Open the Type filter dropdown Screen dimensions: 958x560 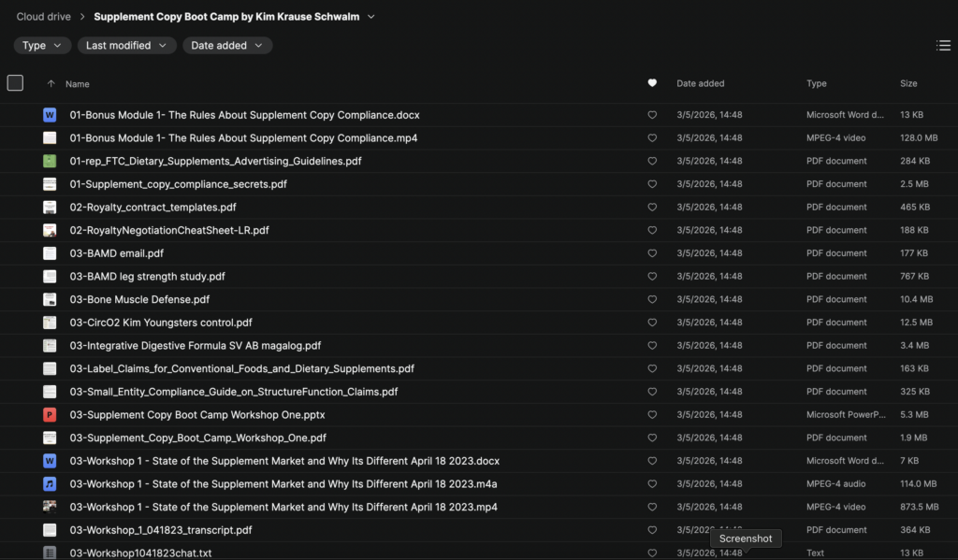click(42, 45)
